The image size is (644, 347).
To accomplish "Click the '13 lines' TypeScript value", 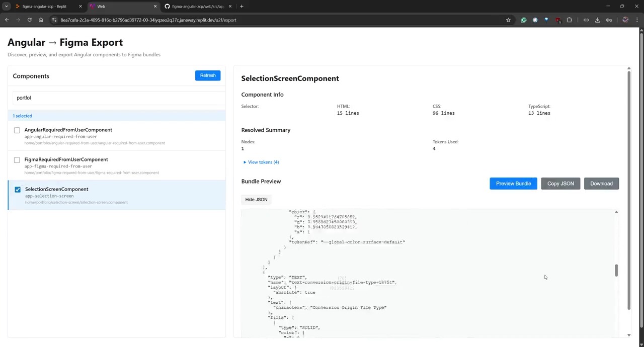I will tap(539, 113).
